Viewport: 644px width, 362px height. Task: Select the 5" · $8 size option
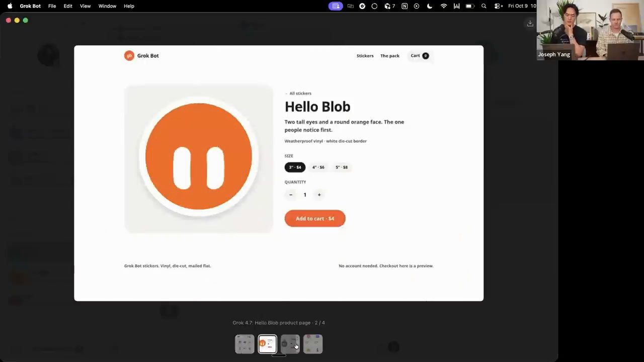(342, 167)
